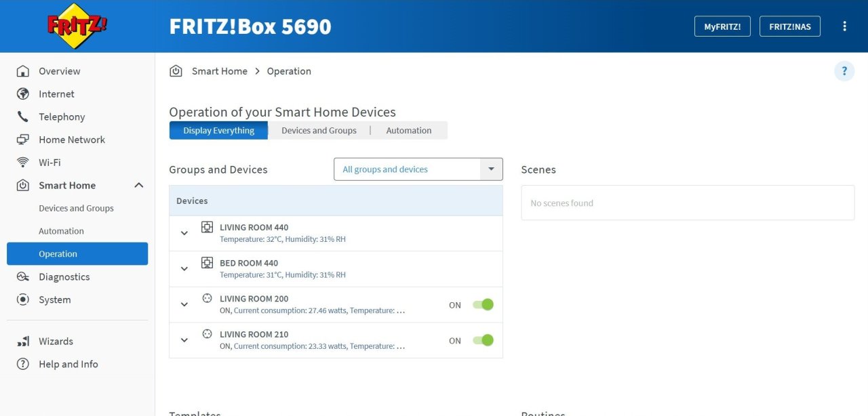Switch to the Devices and Groups tab
This screenshot has height=416, width=868.
pos(319,131)
